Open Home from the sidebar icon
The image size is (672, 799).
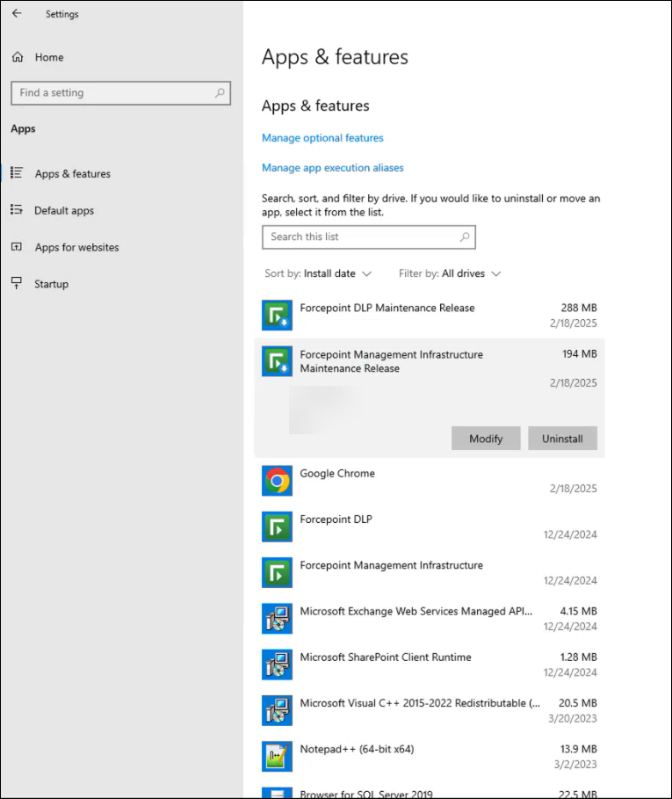[x=17, y=57]
